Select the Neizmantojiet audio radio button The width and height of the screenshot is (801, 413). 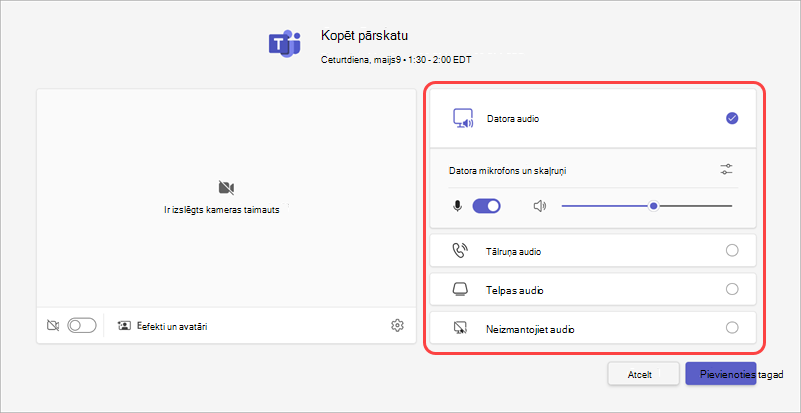coord(732,328)
